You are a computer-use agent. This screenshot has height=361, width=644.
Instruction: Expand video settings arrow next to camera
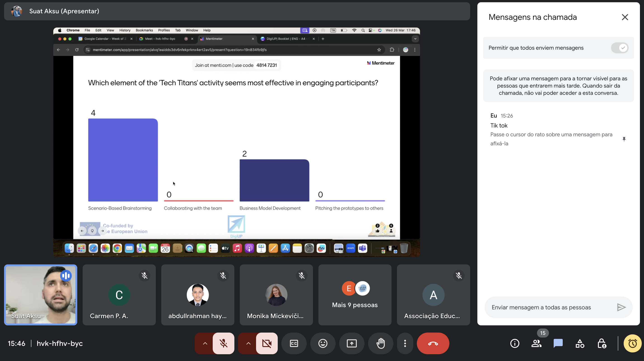[248, 343]
